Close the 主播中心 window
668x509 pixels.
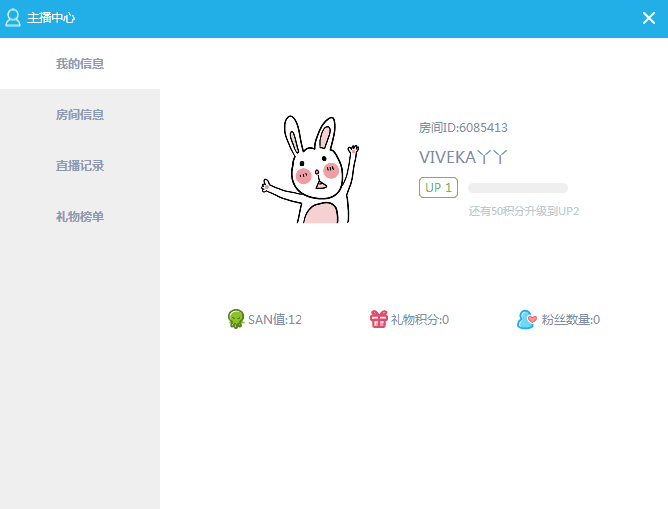point(648,18)
